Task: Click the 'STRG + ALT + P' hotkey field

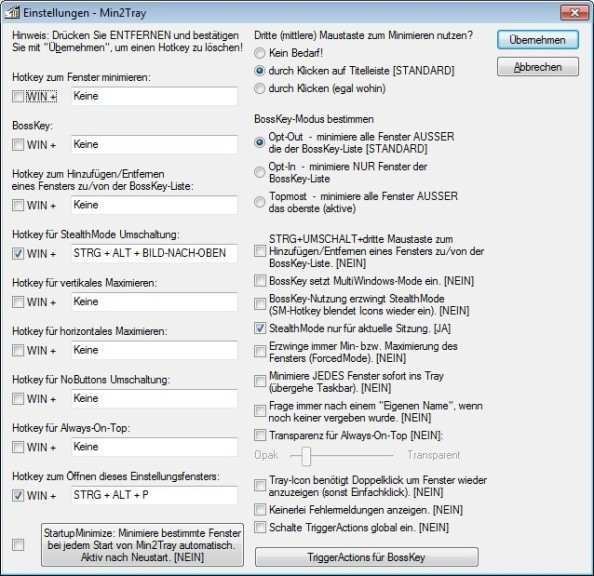Action: point(155,495)
